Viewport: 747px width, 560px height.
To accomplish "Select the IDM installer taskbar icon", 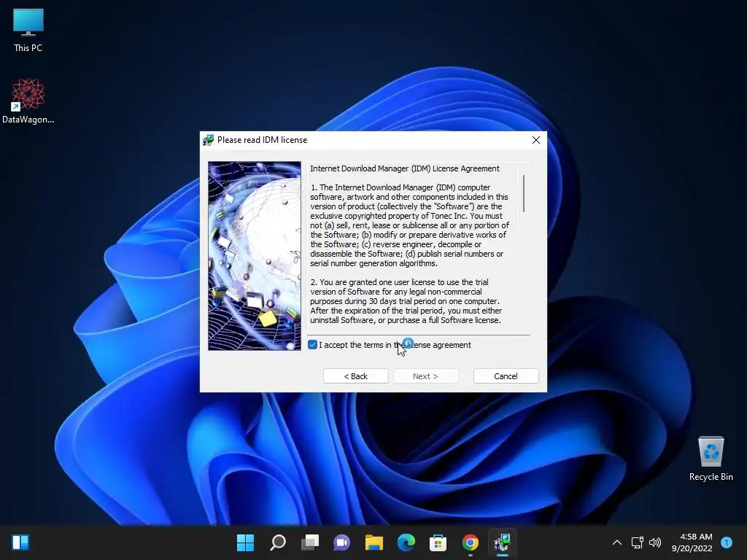I will 502,542.
